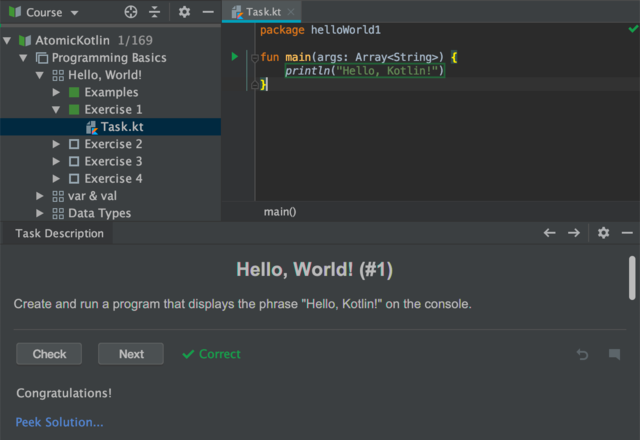
Task: Hide the Task Description panel
Action: 627,233
